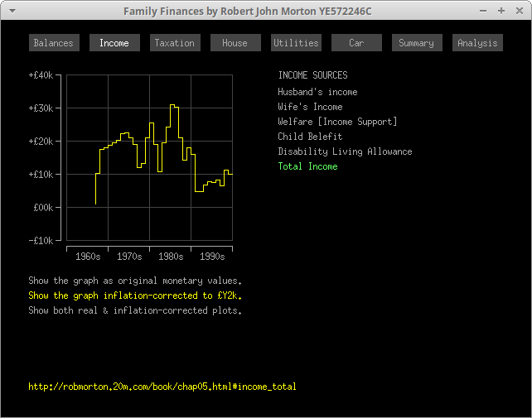Show graph inflation-corrected to £Y2k
This screenshot has width=532, height=418.
(135, 296)
